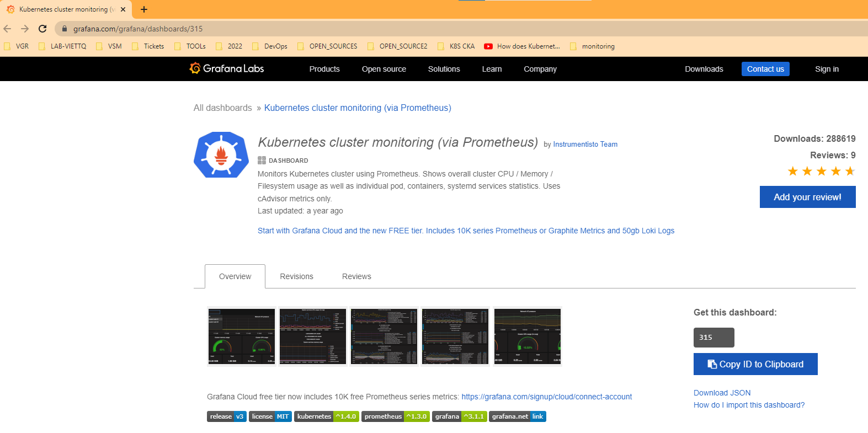Click the kubernetes ^1.4.0 badge

[327, 416]
